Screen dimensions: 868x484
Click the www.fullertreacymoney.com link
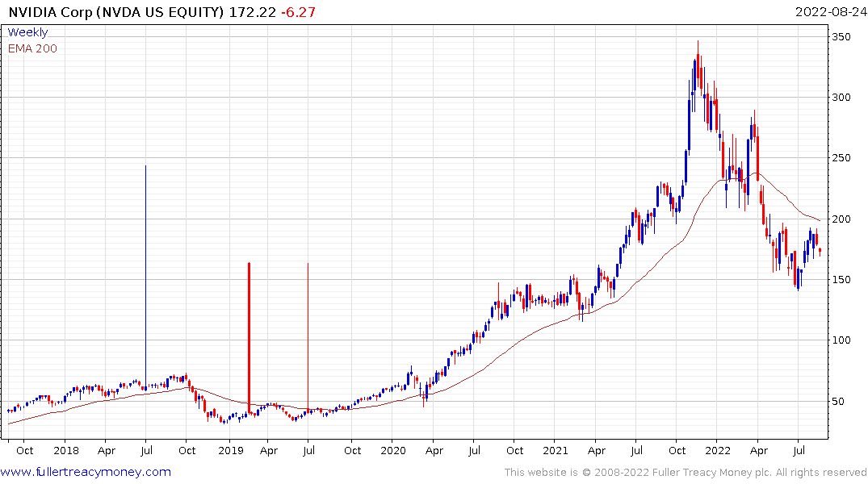click(86, 472)
